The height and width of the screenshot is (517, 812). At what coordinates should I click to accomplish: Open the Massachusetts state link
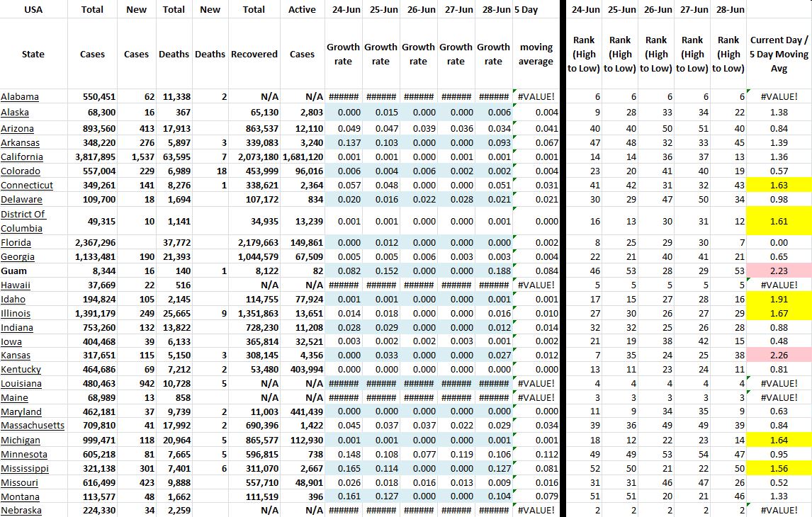tap(33, 426)
